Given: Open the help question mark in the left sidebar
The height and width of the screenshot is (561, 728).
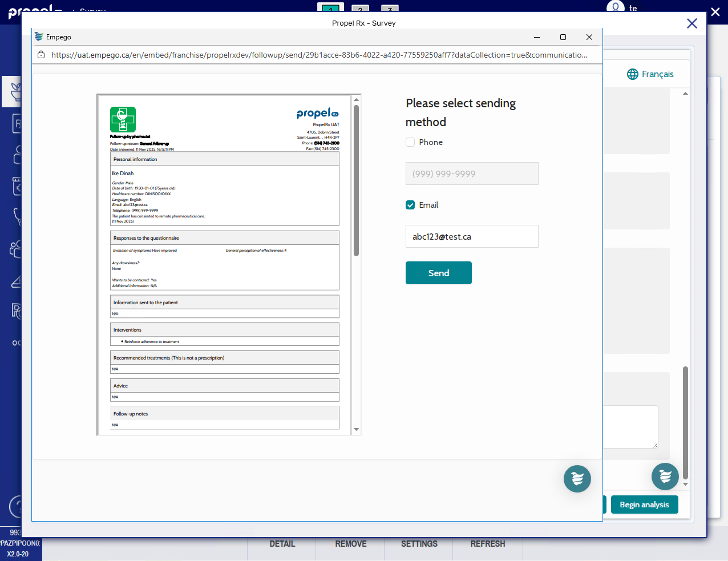Looking at the screenshot, I should point(17,506).
